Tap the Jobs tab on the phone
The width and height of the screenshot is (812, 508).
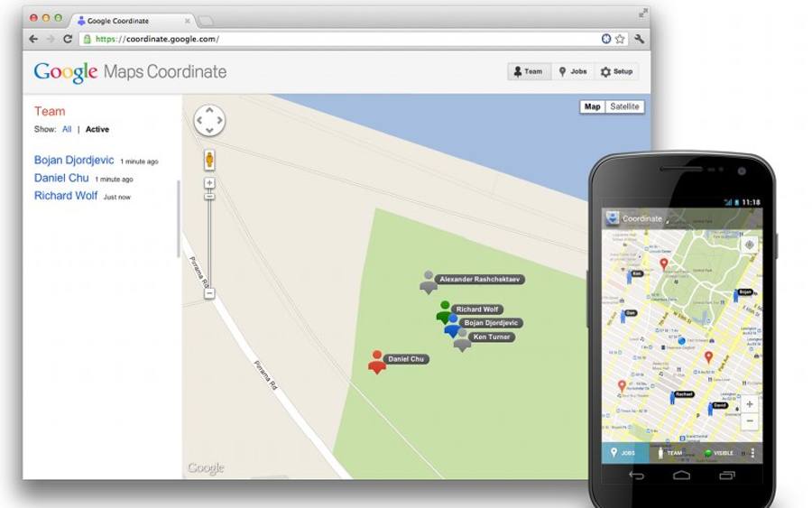coord(623,453)
